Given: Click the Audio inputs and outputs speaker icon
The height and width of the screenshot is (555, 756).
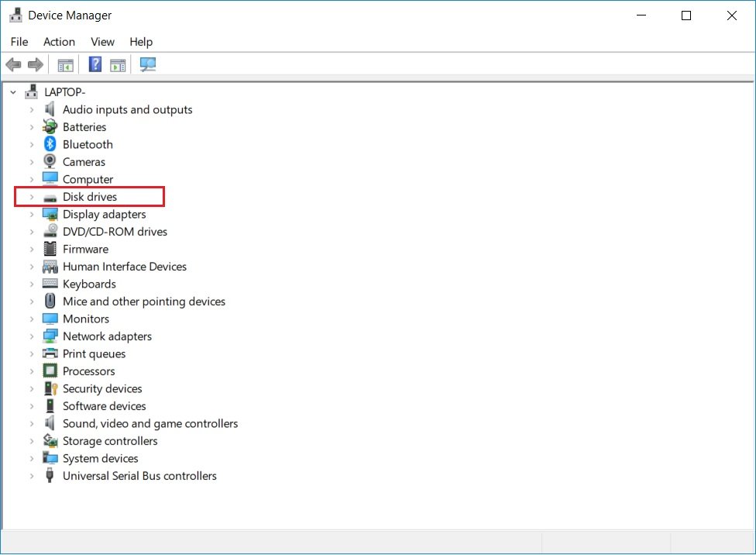Looking at the screenshot, I should click(x=50, y=109).
